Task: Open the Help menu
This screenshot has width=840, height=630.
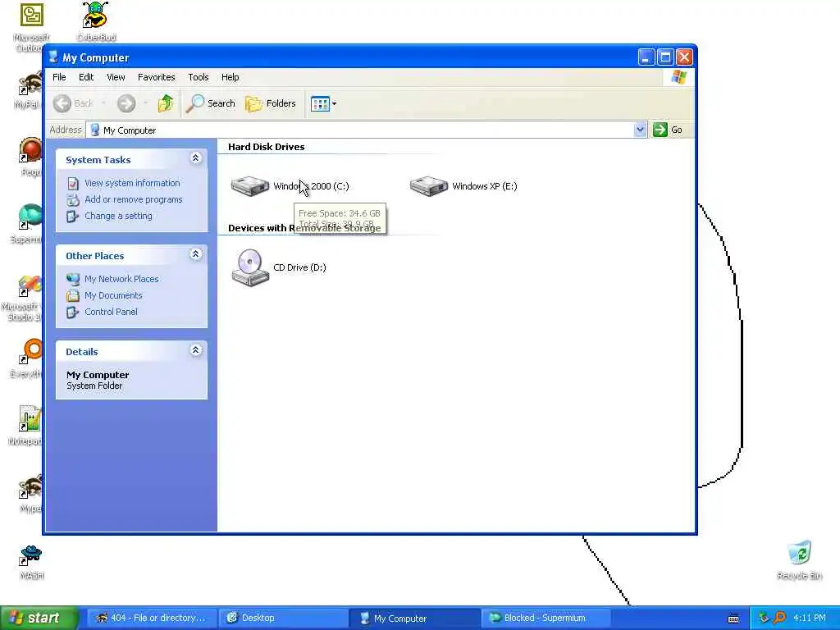Action: click(231, 77)
